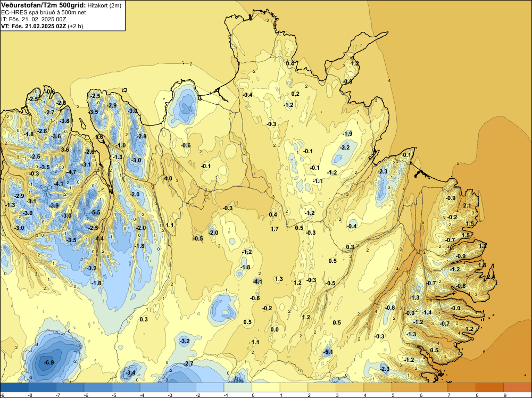Click the title text 'Veðurstofan/T2m 500grid:'
Viewport: 532px width, 398px height.
click(44, 5)
